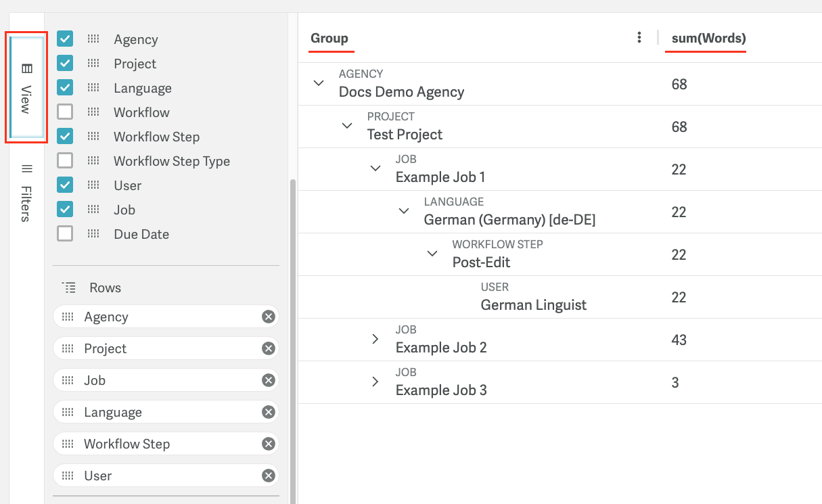The height and width of the screenshot is (504, 822).
Task: Check the Workflow checkbox
Action: (65, 112)
